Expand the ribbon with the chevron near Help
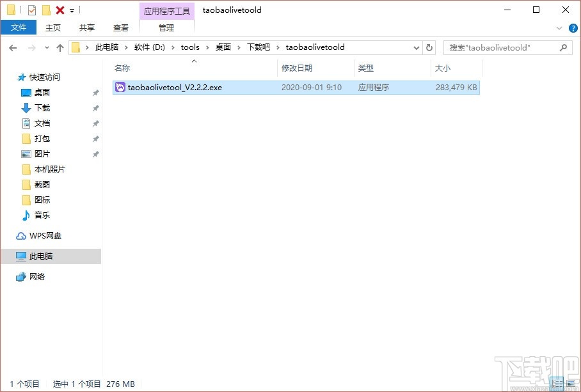 tap(559, 28)
